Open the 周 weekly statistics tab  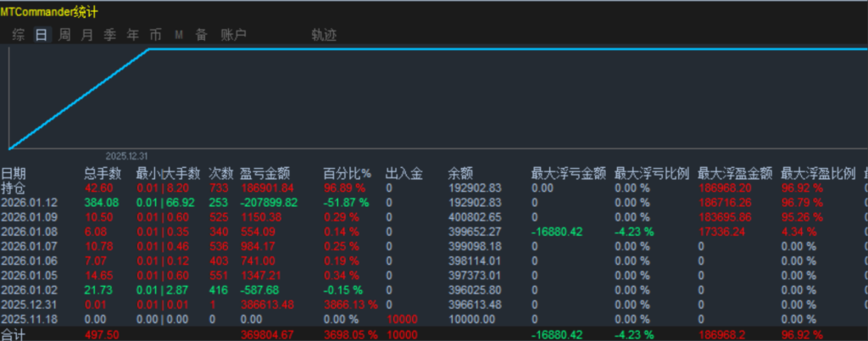(x=64, y=35)
